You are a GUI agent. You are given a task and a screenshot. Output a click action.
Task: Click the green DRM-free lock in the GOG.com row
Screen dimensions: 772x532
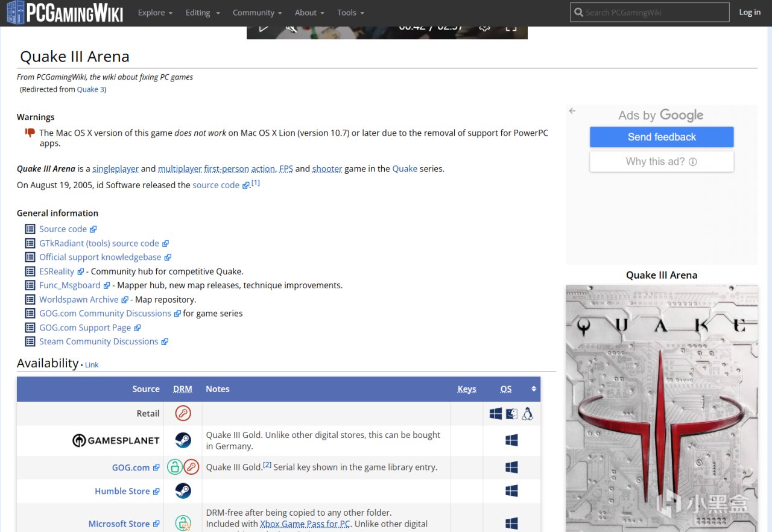[x=175, y=467]
